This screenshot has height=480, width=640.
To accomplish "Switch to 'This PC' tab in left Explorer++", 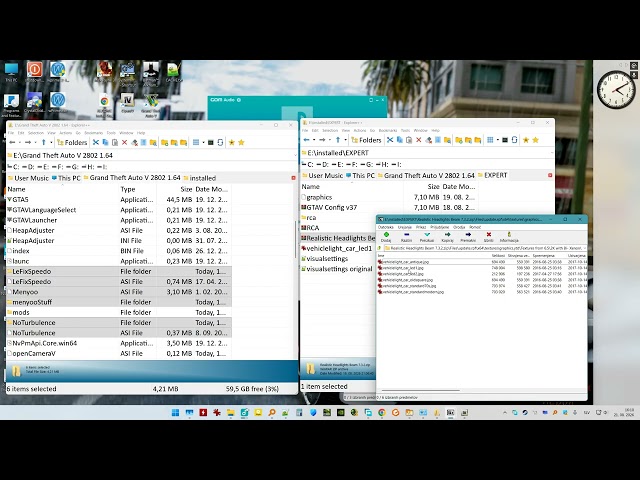I will pos(66,178).
